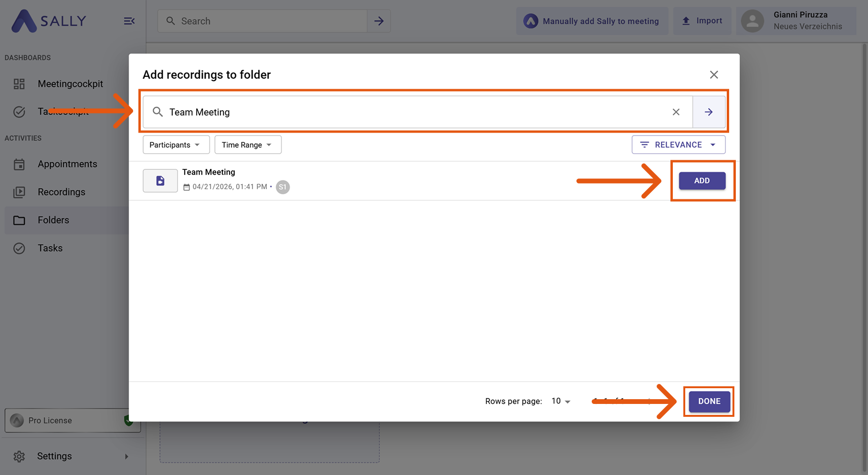Click the clear X icon in recordings search
Viewport: 868px width, 475px height.
(x=676, y=112)
